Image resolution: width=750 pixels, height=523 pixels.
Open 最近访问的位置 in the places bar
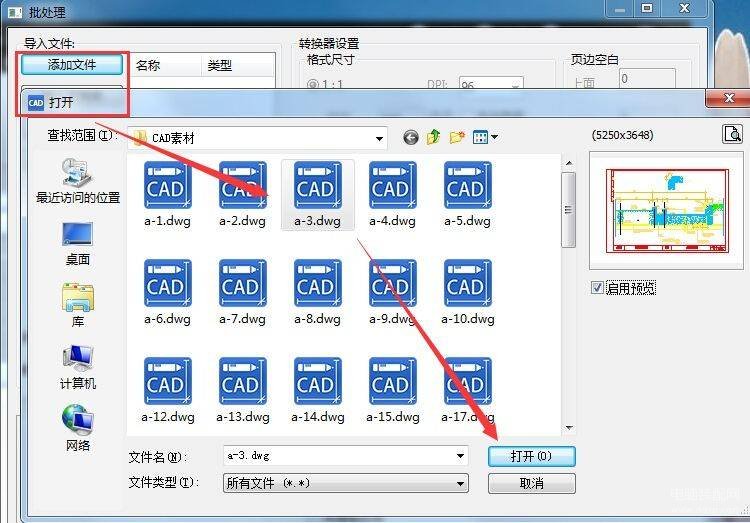click(77, 181)
